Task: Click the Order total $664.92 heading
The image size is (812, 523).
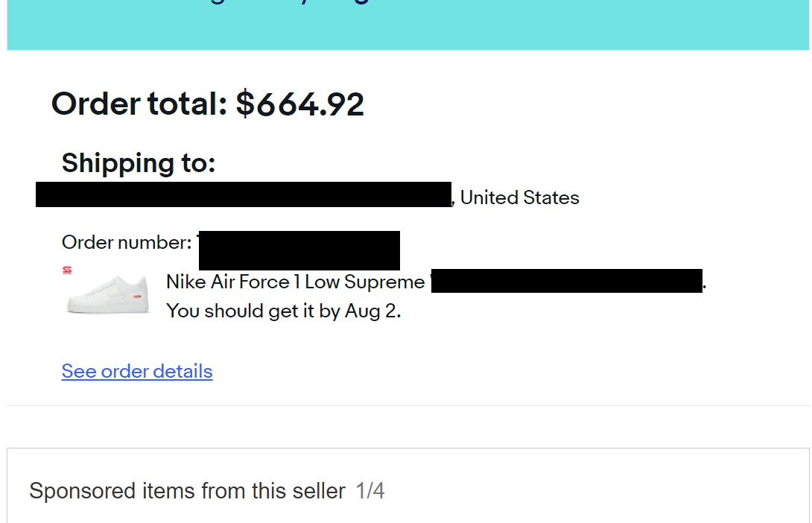Action: click(208, 104)
